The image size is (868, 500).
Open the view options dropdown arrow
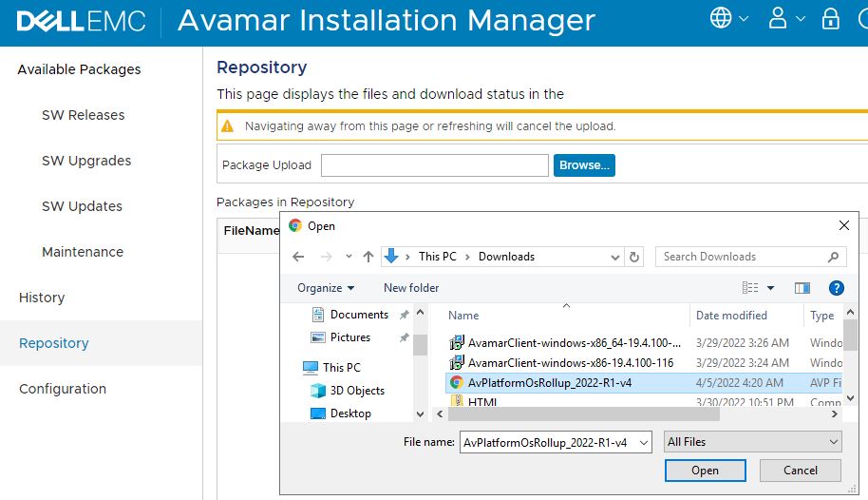coord(770,288)
